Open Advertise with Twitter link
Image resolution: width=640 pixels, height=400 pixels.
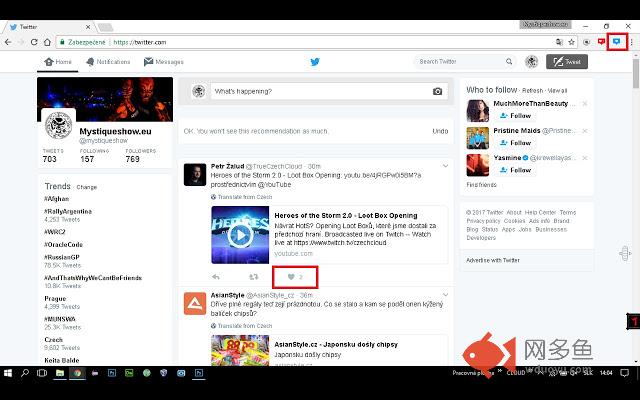point(493,260)
